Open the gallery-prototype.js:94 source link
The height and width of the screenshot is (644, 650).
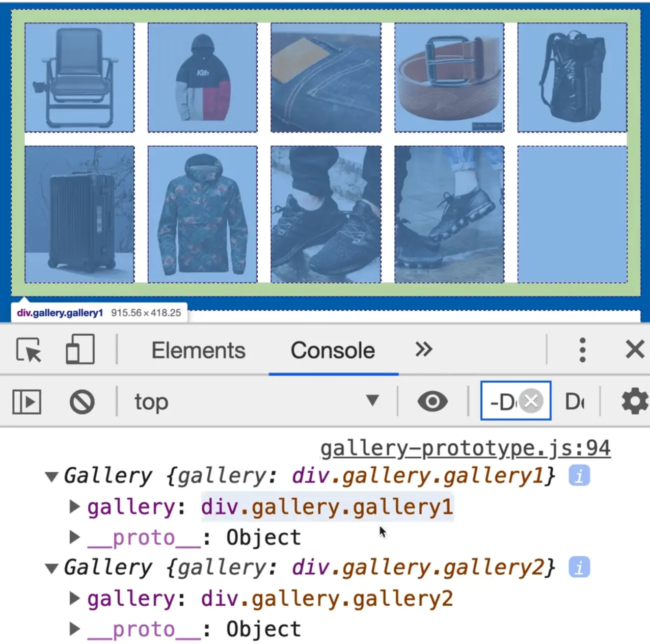point(465,448)
